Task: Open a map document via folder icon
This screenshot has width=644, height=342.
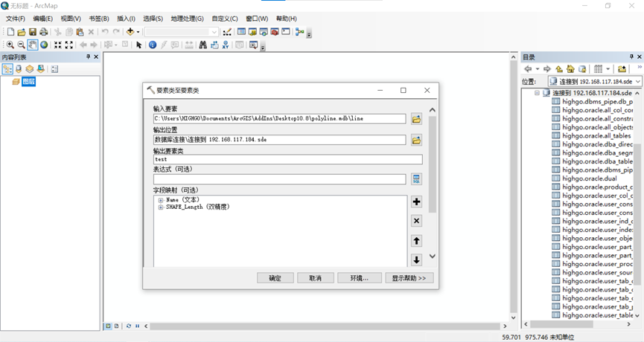Action: pyautogui.click(x=22, y=32)
